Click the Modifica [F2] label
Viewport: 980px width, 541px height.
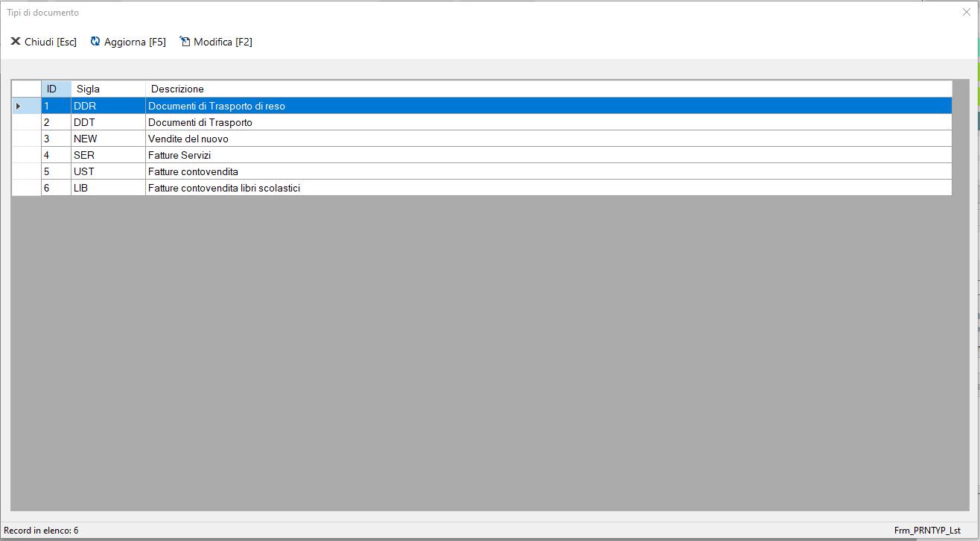pyautogui.click(x=223, y=42)
